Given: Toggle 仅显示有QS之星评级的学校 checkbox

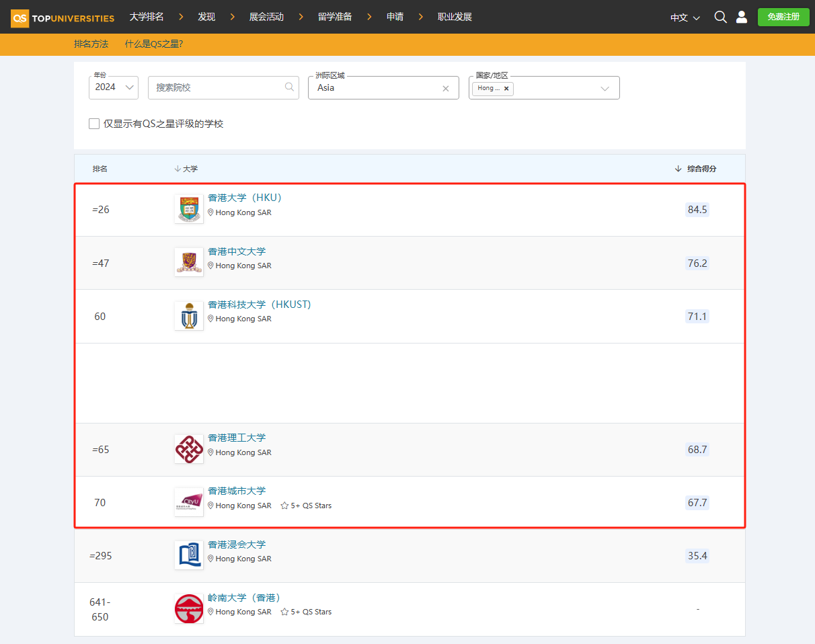Looking at the screenshot, I should [94, 124].
